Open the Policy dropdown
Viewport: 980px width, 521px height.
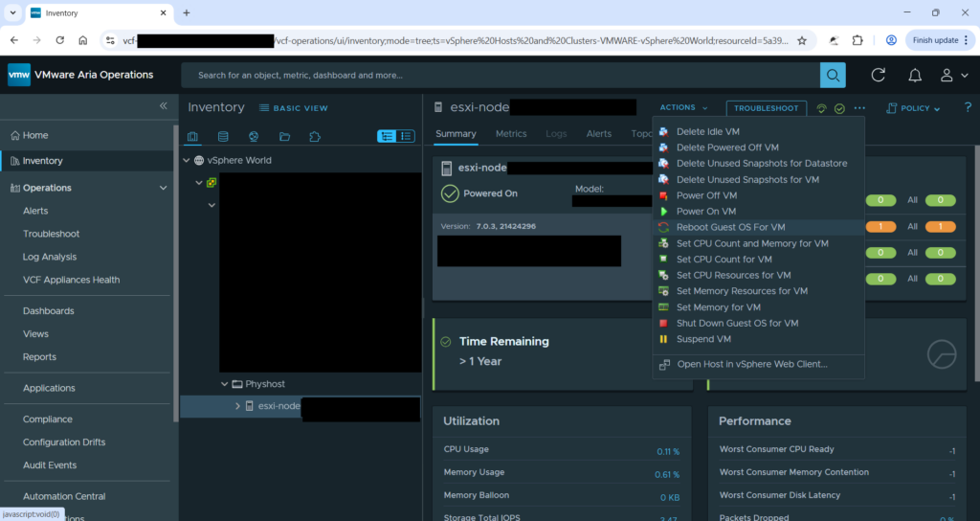913,108
